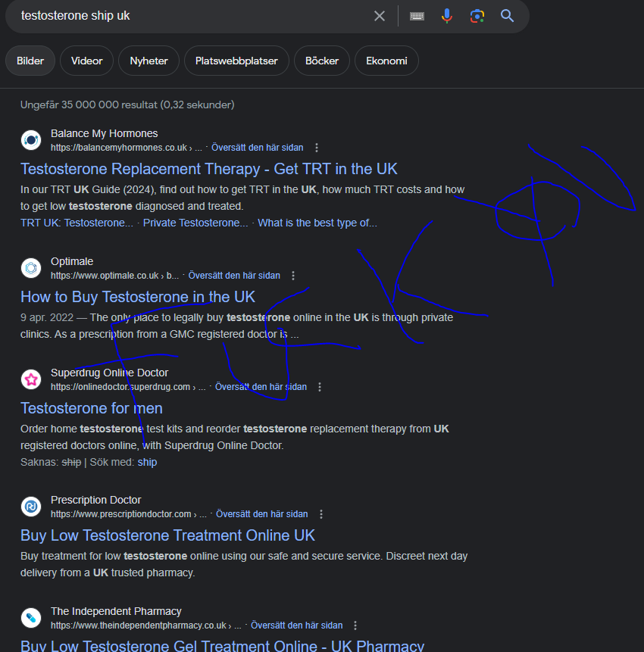
Task: Search including the missing word ship
Action: point(147,463)
